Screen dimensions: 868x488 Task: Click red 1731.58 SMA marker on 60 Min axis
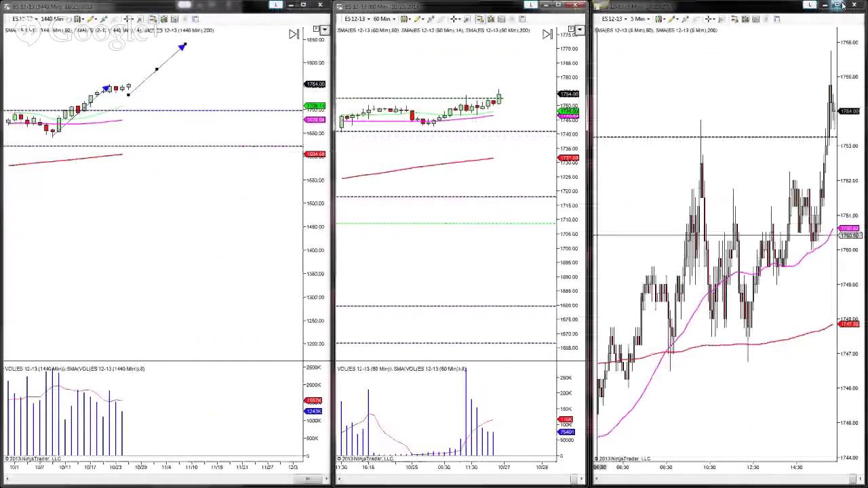pos(568,158)
